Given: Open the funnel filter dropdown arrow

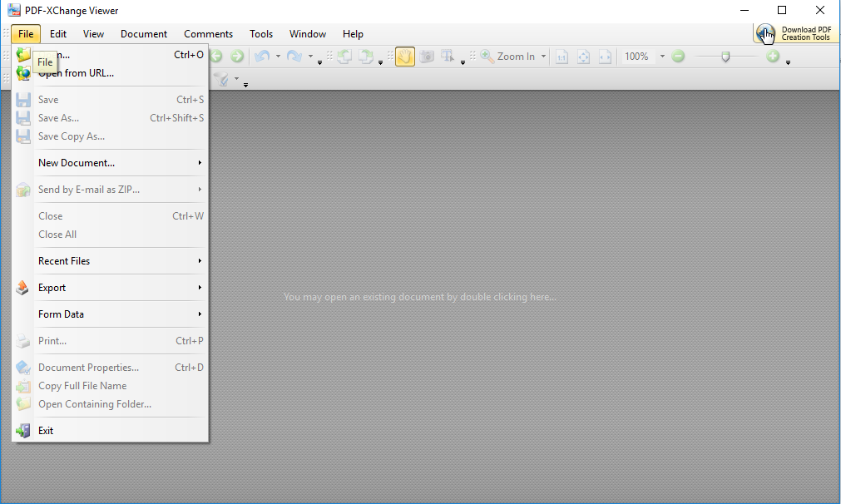Looking at the screenshot, I should [236, 79].
